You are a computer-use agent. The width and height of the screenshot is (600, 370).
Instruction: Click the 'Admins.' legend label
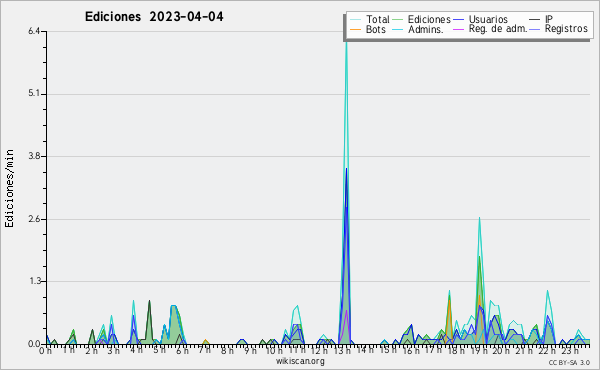pyautogui.click(x=426, y=29)
